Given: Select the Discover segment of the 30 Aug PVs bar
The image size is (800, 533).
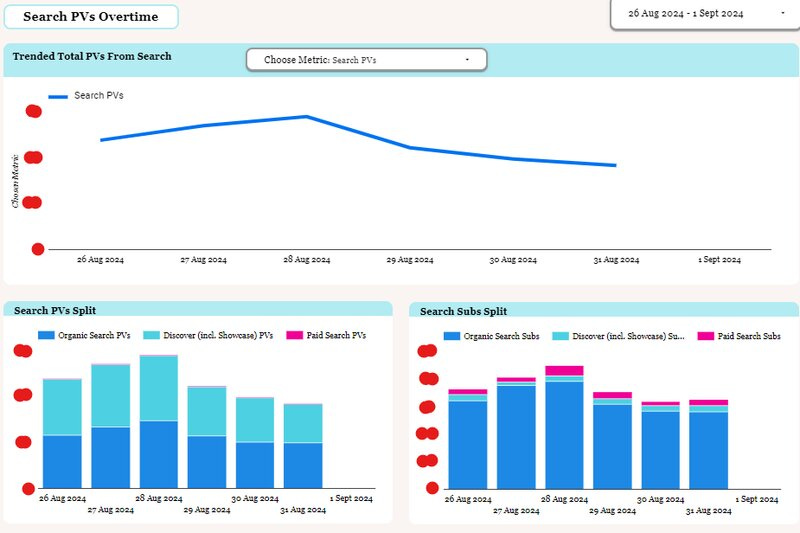Looking at the screenshot, I should pyautogui.click(x=255, y=420).
